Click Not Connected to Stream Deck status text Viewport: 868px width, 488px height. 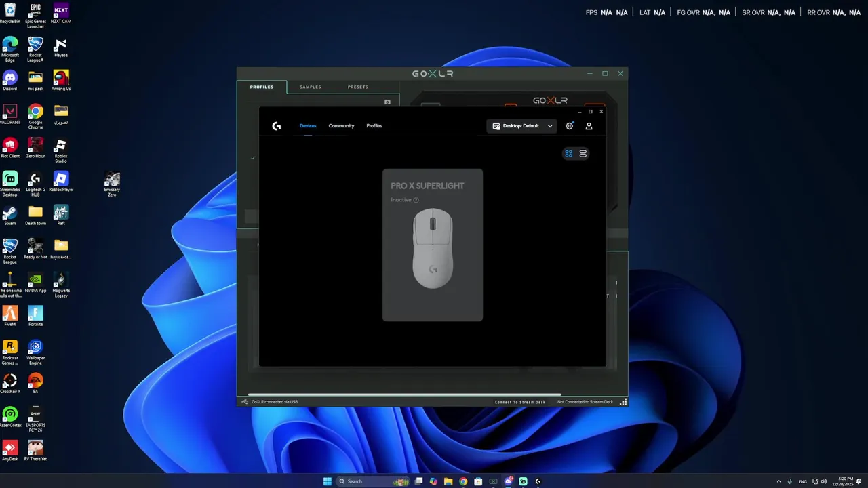tap(585, 402)
